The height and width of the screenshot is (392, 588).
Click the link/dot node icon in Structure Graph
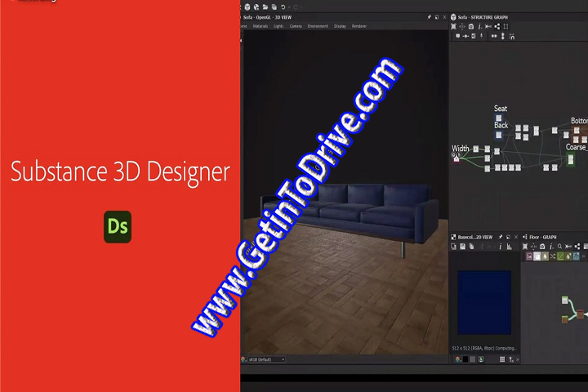tap(465, 36)
